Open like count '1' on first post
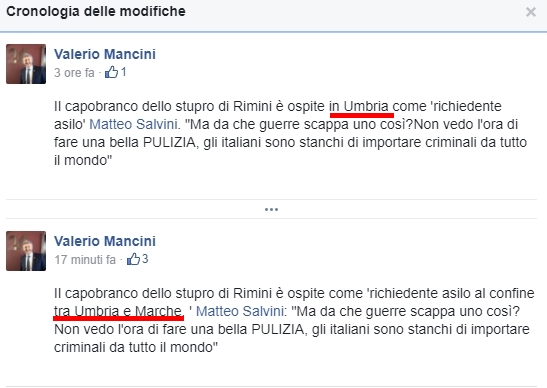The image size is (547, 388). point(123,72)
